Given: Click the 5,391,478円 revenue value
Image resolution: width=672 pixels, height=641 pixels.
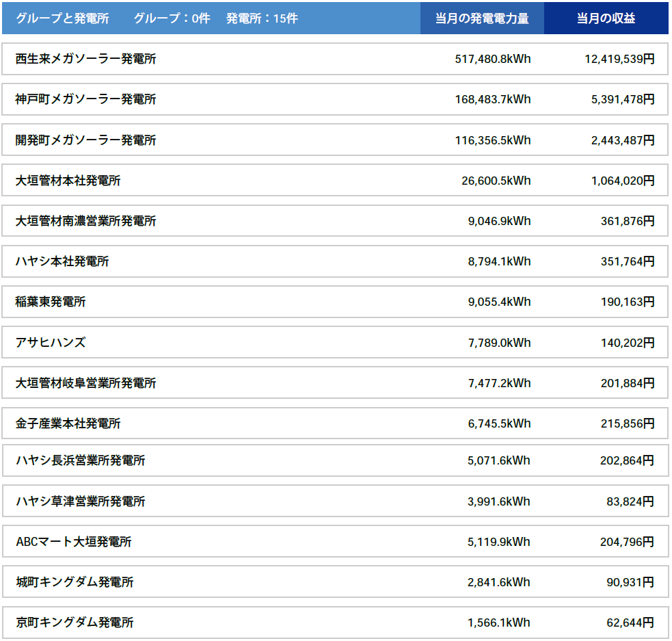Looking at the screenshot, I should 623,99.
